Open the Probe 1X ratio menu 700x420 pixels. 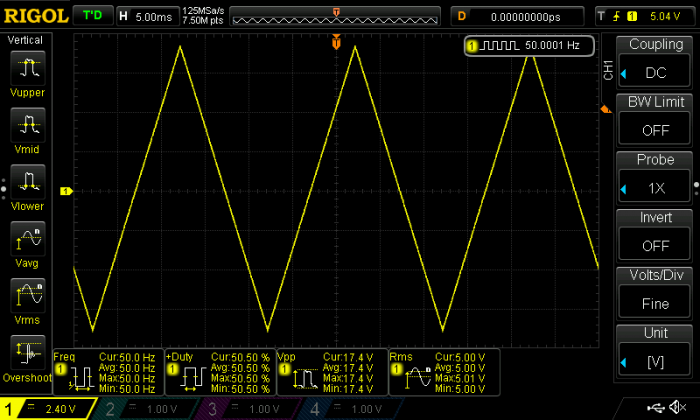point(655,188)
